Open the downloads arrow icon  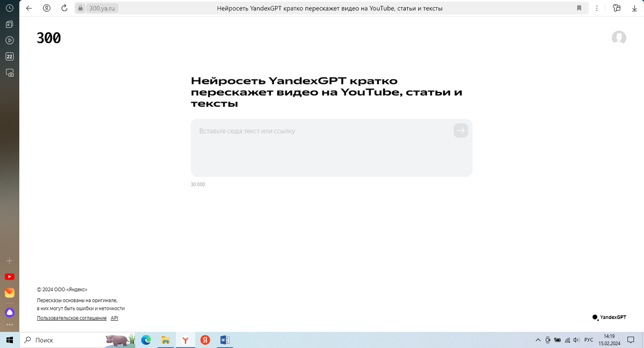coord(634,8)
